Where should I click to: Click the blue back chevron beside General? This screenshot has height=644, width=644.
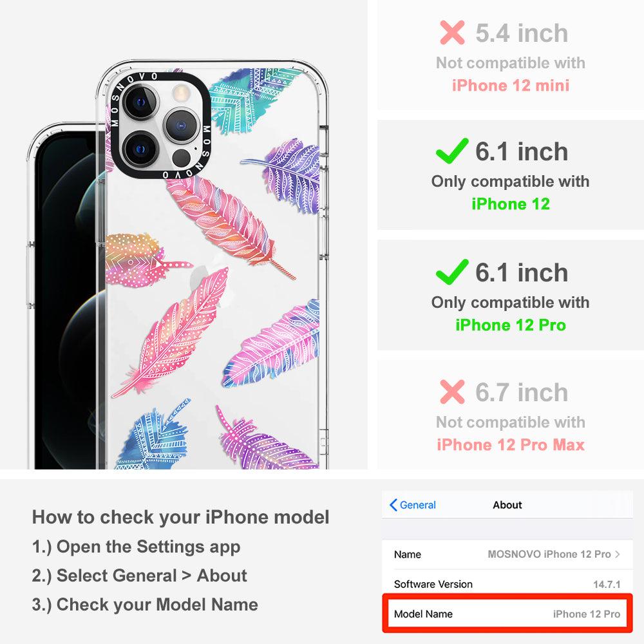[x=393, y=505]
